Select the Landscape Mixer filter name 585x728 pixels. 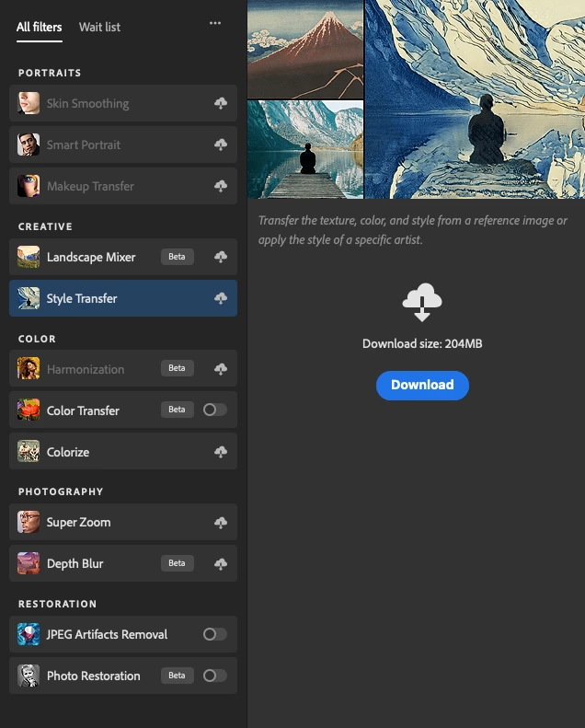pyautogui.click(x=91, y=257)
